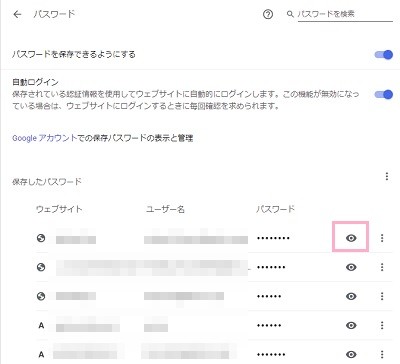Image resolution: width=400 pixels, height=364 pixels.
Task: Open the help question-mark icon
Action: (x=268, y=14)
